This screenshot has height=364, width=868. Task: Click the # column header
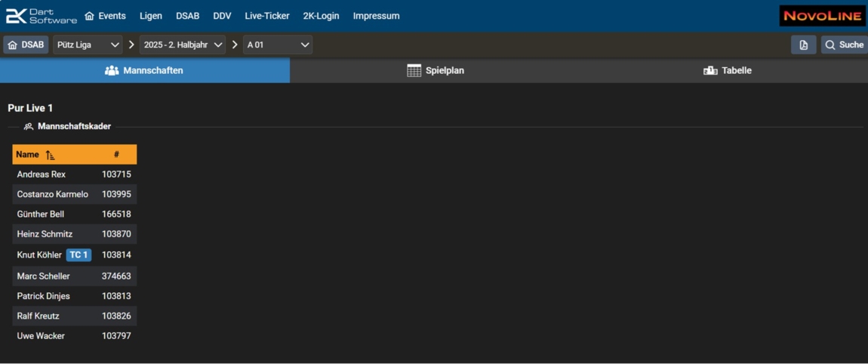click(x=116, y=155)
